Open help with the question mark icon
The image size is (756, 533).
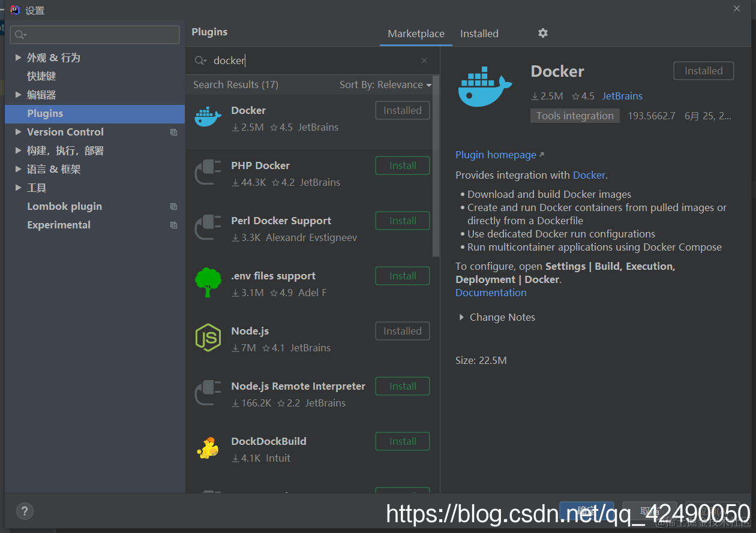[25, 511]
